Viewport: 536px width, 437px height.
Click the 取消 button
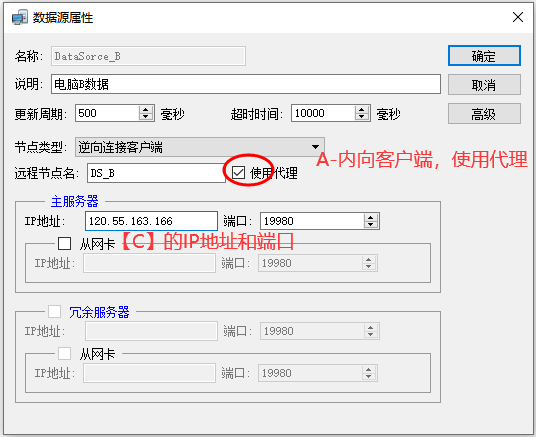tap(484, 84)
